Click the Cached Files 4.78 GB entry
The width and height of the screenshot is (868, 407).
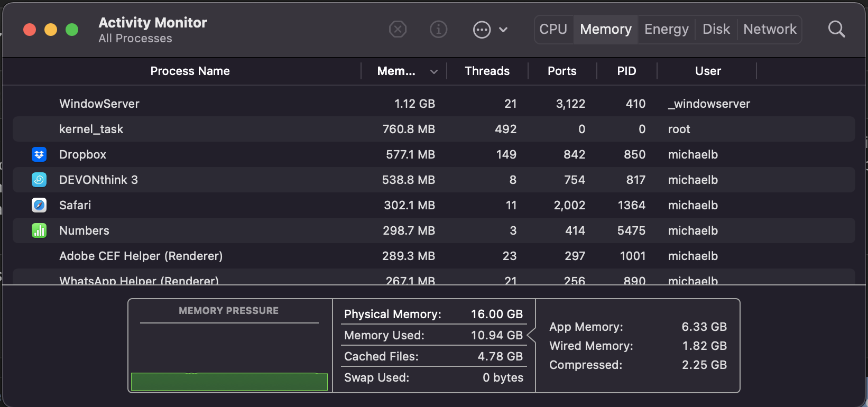433,356
